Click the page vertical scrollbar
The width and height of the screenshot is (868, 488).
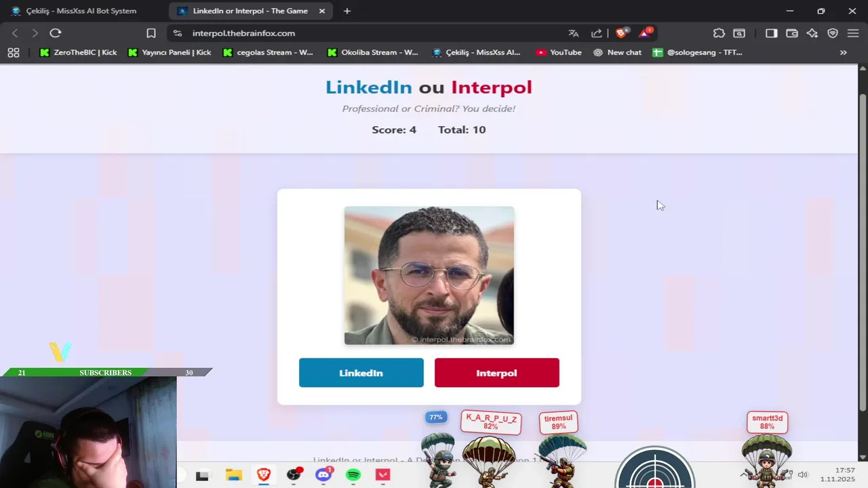tap(863, 251)
